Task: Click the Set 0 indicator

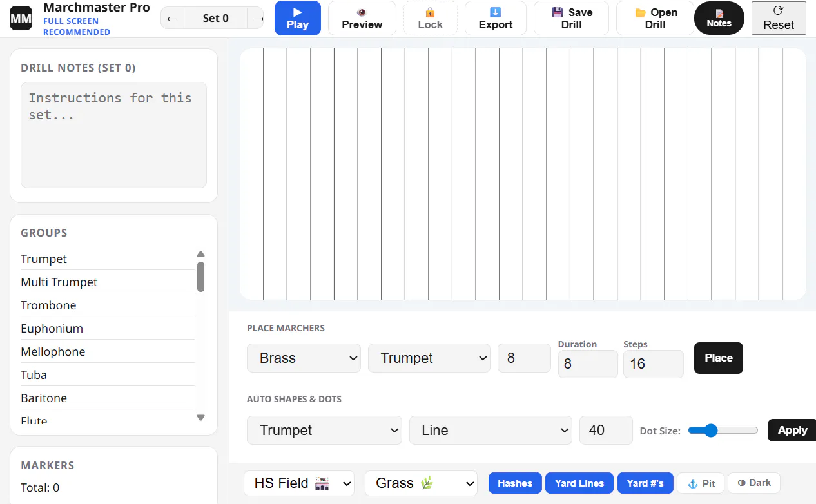Action: [216, 18]
